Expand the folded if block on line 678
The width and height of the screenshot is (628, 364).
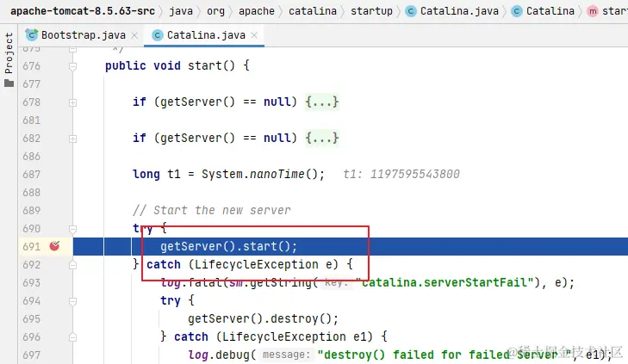click(72, 102)
